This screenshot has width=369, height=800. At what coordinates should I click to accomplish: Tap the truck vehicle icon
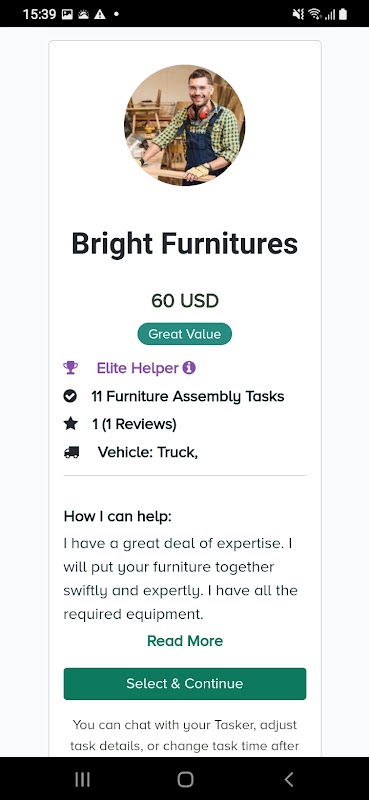[71, 452]
